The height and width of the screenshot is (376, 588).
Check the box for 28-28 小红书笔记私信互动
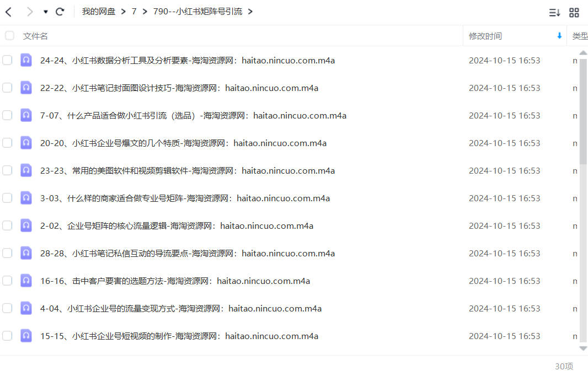click(7, 253)
